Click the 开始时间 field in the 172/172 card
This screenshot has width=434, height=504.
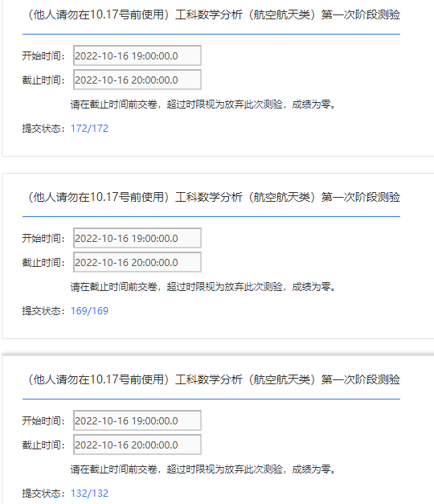[x=137, y=55]
